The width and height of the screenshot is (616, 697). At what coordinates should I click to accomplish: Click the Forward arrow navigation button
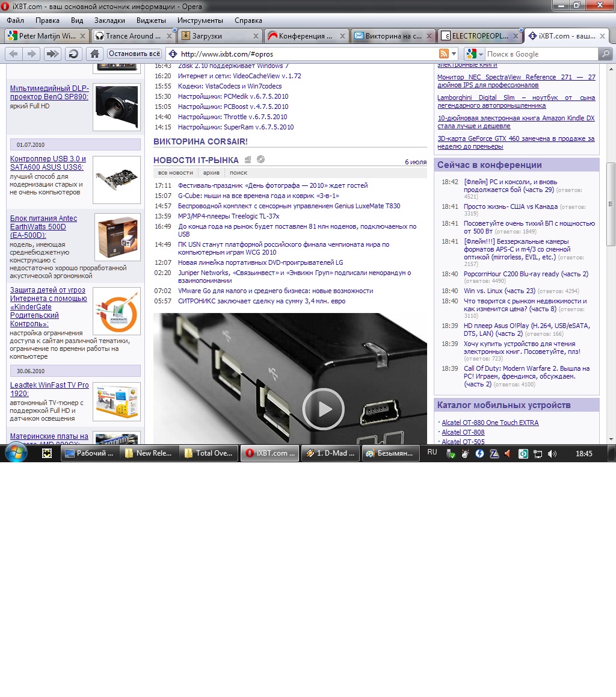coord(31,54)
